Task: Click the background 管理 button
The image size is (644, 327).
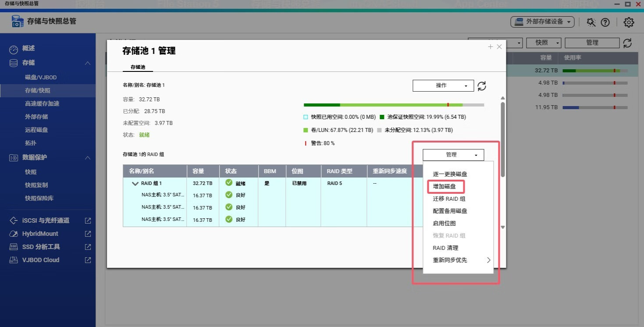Action: tap(592, 43)
